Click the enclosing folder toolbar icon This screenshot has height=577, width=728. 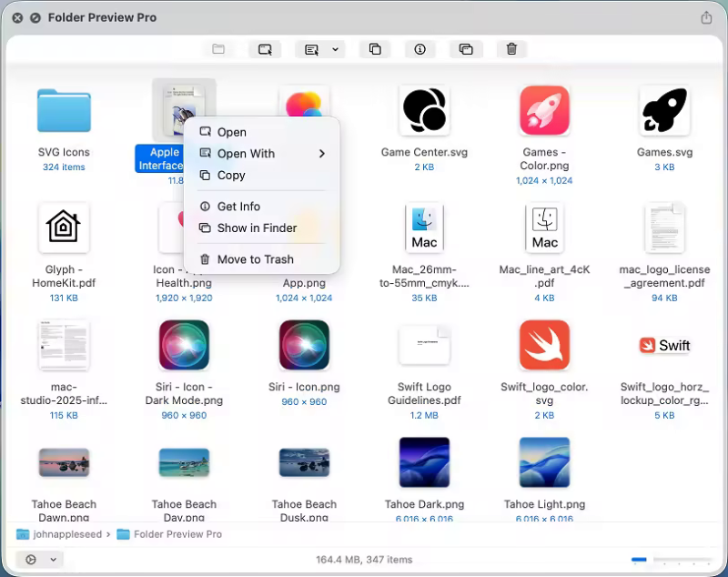(x=218, y=49)
